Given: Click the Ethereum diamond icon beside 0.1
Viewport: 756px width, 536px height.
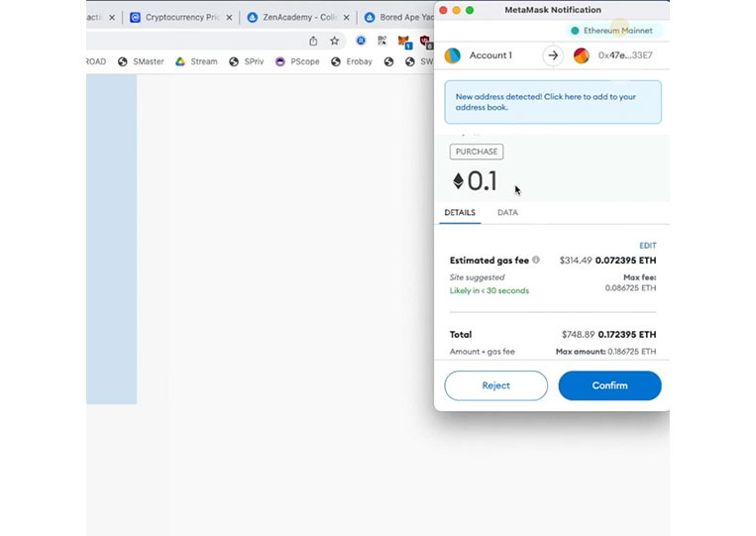Looking at the screenshot, I should pyautogui.click(x=458, y=181).
